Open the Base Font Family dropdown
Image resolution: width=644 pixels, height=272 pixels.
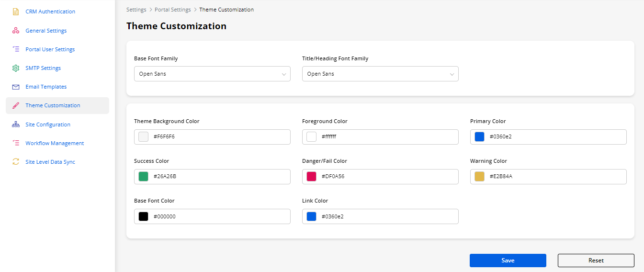212,74
